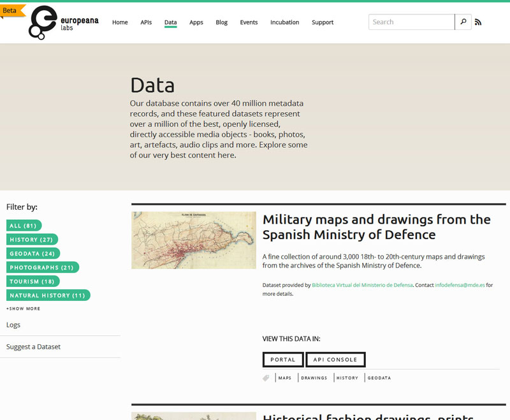Open Suggest a Dataset link
The image size is (510, 420).
coord(34,347)
